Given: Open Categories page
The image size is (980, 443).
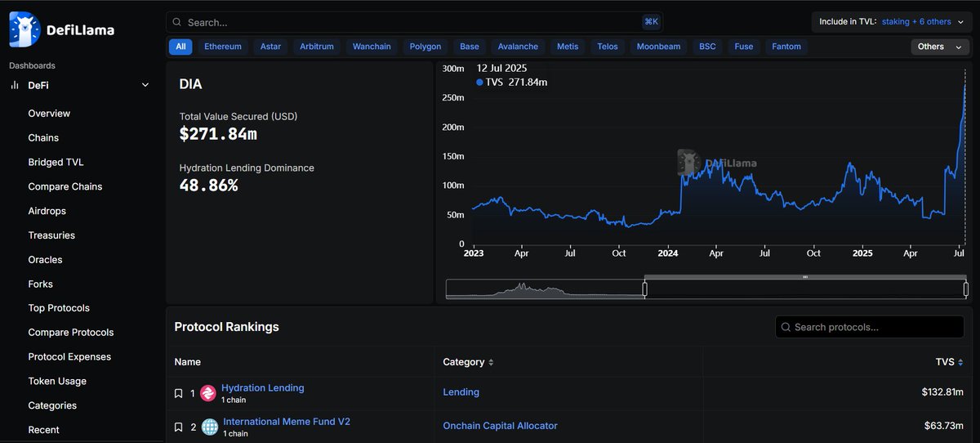Looking at the screenshot, I should tap(52, 405).
